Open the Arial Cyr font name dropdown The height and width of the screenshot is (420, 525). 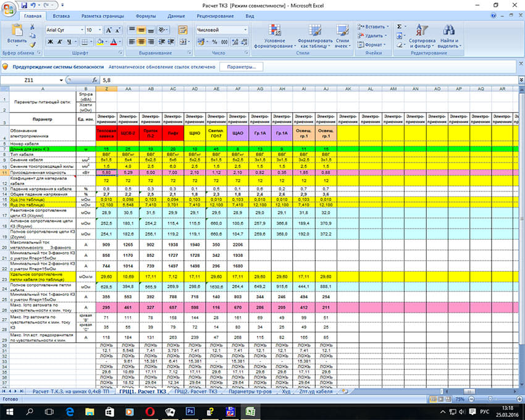coord(81,30)
